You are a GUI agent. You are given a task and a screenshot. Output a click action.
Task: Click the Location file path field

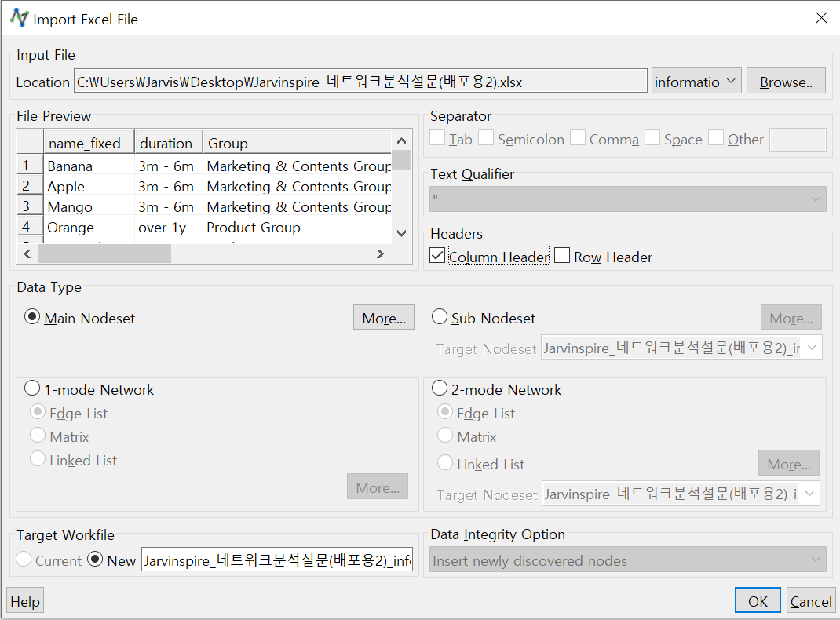360,82
